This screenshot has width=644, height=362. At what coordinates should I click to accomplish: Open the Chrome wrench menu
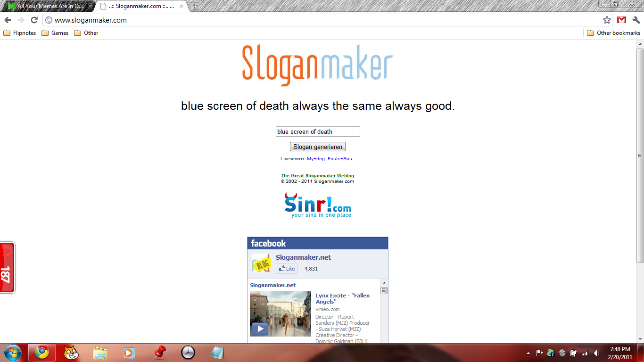pos(636,20)
